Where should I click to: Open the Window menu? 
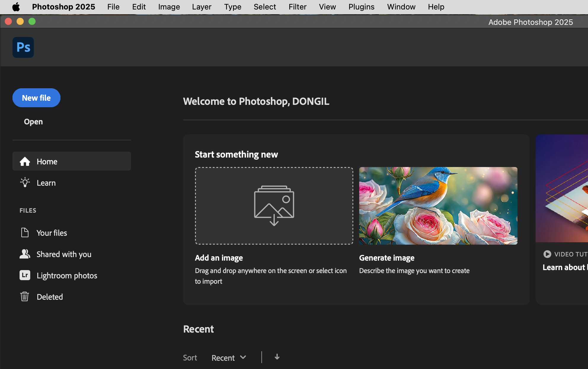click(x=401, y=7)
